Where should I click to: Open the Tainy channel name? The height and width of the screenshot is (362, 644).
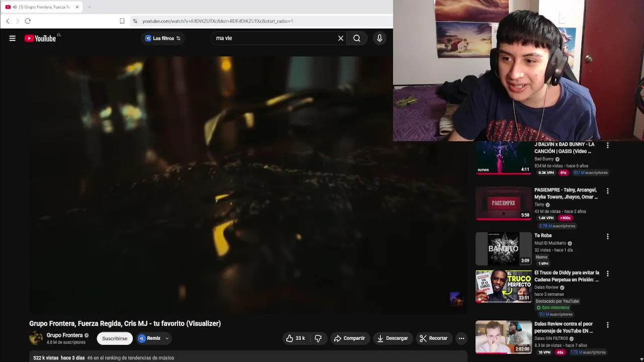click(539, 205)
